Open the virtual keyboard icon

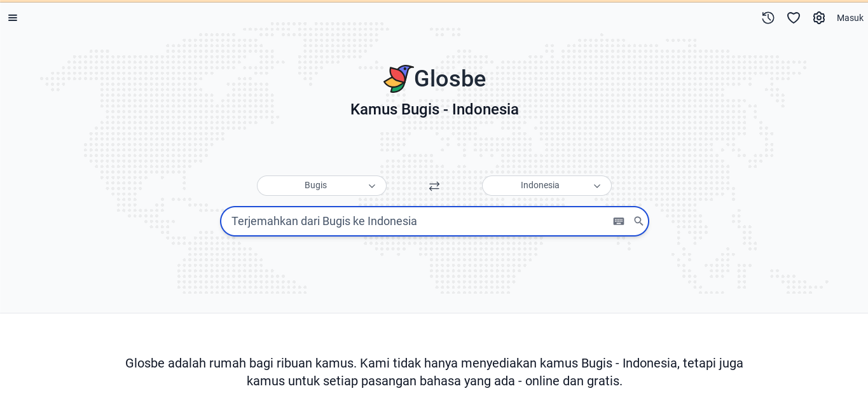619,221
